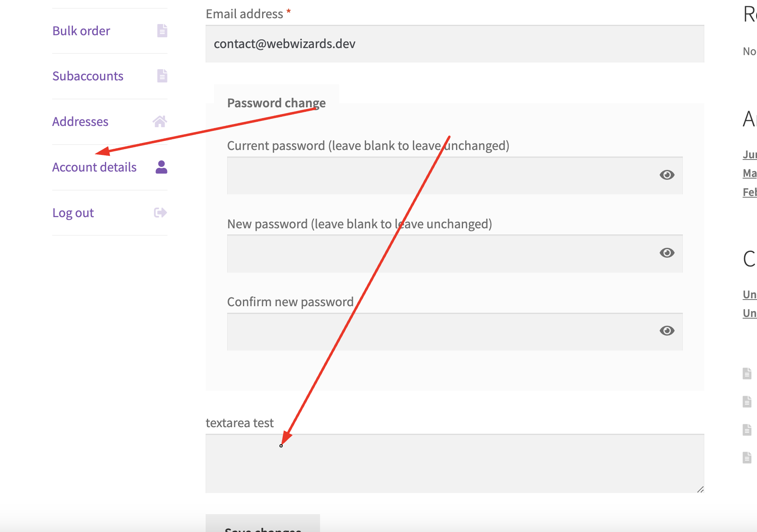Focus the Email address input field

[x=455, y=44]
